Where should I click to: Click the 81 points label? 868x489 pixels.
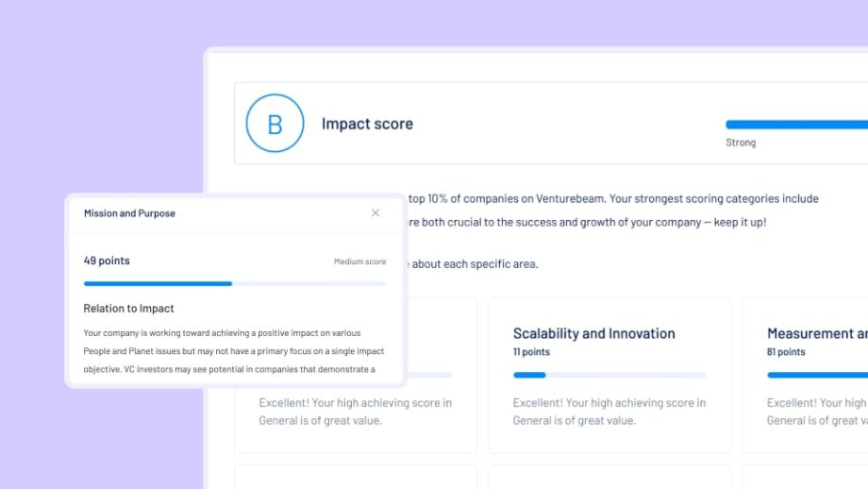click(x=786, y=352)
